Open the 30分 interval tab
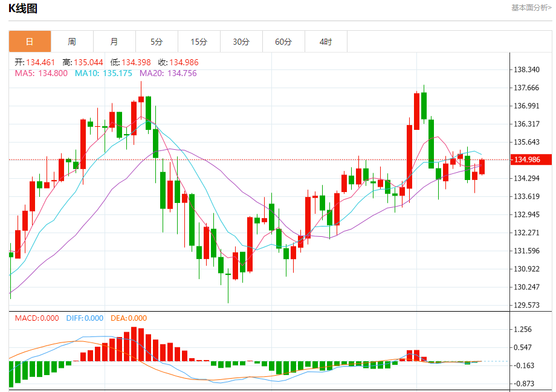 (x=241, y=42)
